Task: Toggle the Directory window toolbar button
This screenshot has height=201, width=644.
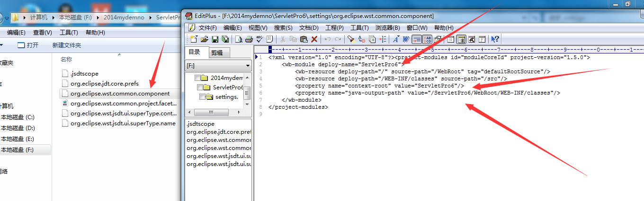Action: [x=461, y=39]
